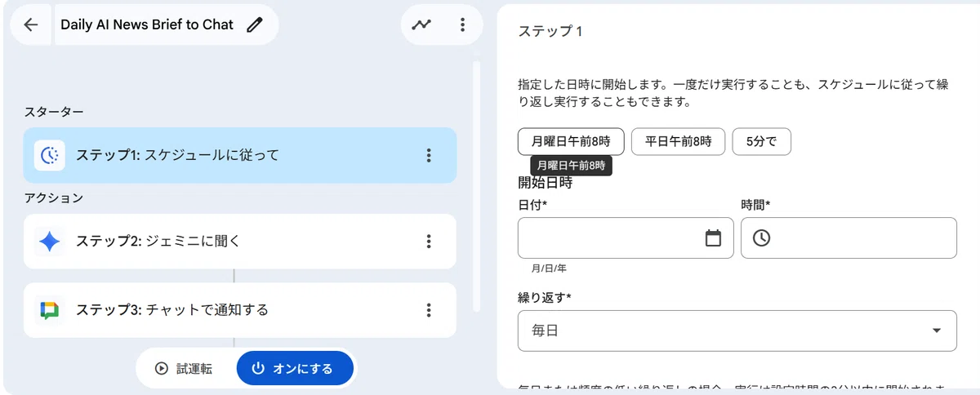
Task: Go back using the left arrow icon
Action: point(31,24)
